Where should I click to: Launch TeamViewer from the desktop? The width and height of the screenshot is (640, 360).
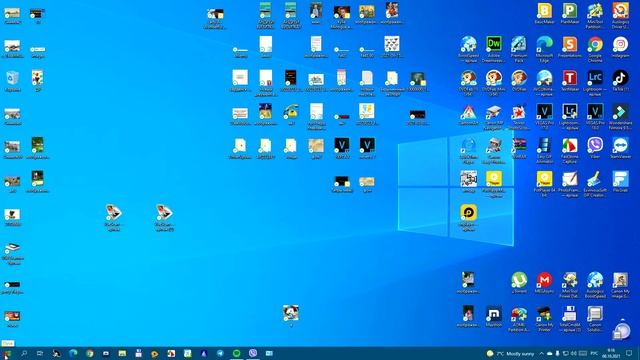(620, 148)
